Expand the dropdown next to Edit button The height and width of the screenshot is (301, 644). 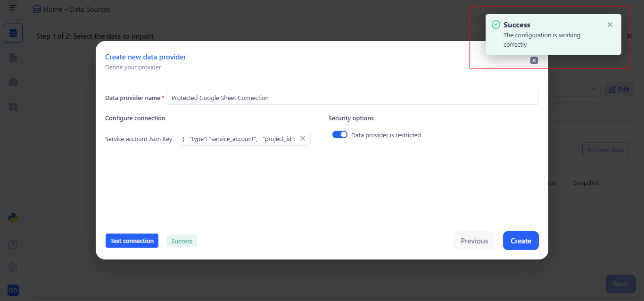click(x=593, y=89)
